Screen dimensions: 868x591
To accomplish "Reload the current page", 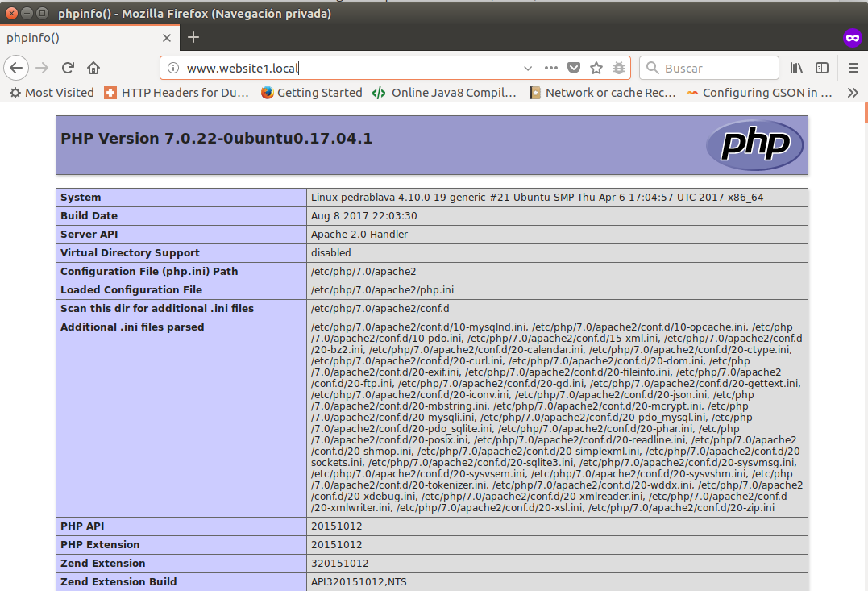I will tap(69, 68).
